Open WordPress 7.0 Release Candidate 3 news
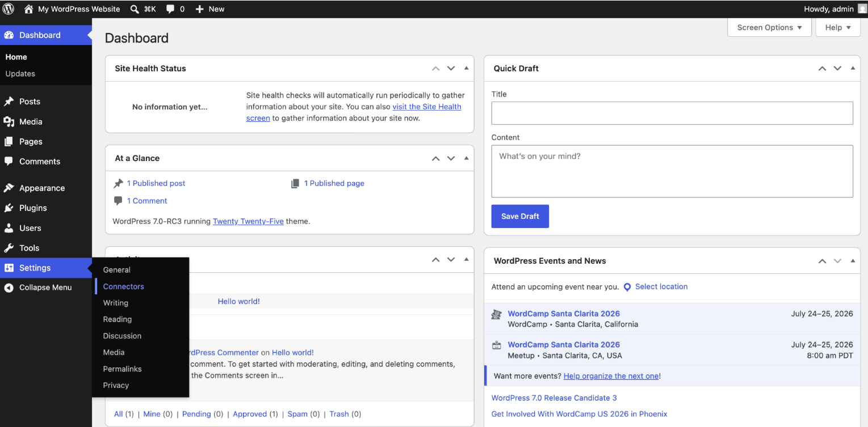The image size is (868, 427). click(x=554, y=398)
